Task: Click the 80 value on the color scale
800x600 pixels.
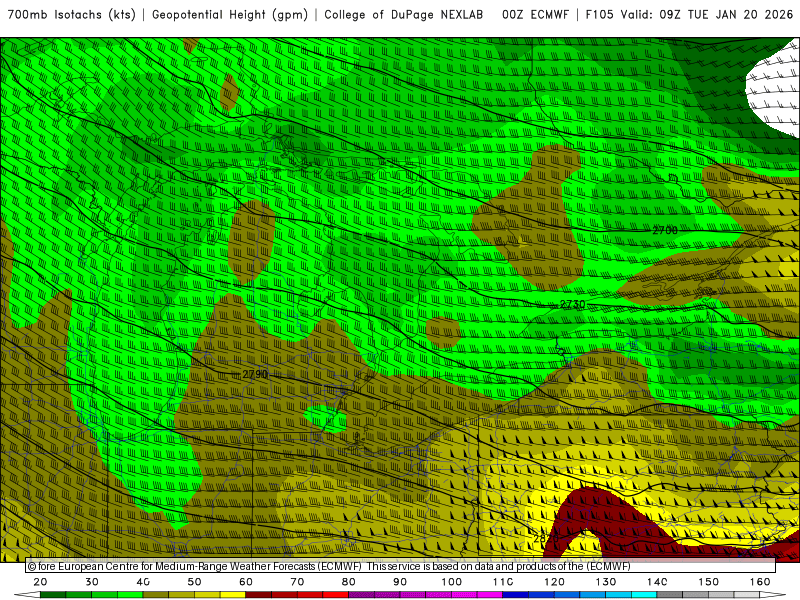Action: pyautogui.click(x=348, y=582)
